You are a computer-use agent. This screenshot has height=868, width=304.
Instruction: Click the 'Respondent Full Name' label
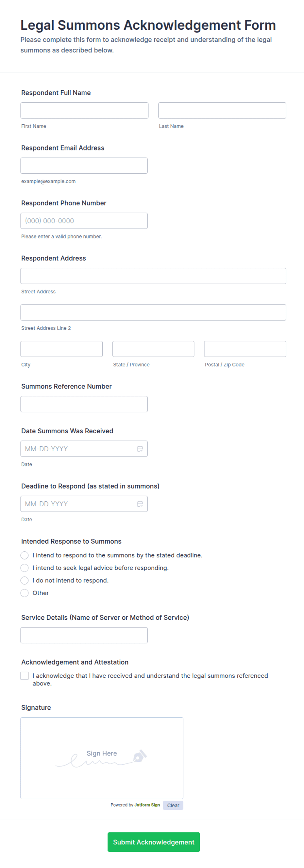(x=56, y=93)
